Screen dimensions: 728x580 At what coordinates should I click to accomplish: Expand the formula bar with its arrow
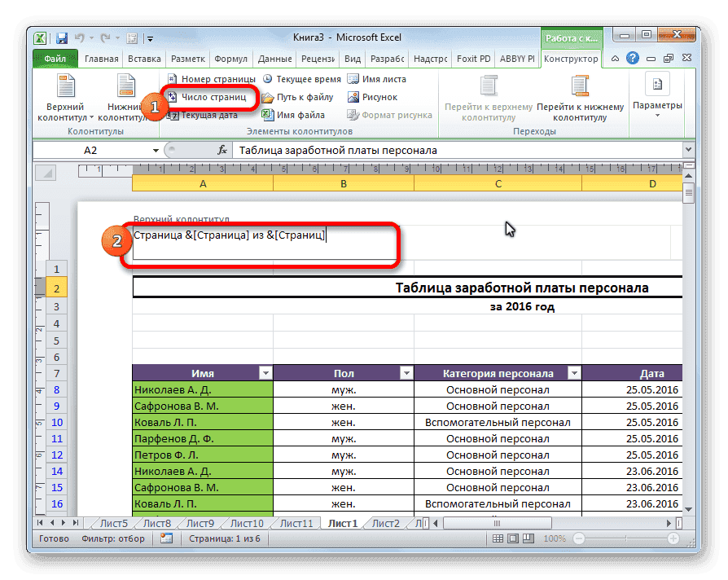click(689, 150)
